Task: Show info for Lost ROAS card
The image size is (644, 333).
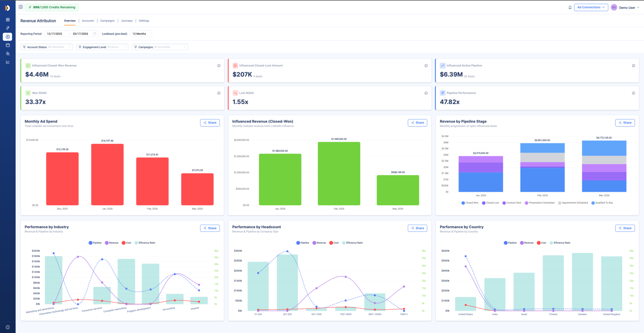Action: point(426,93)
